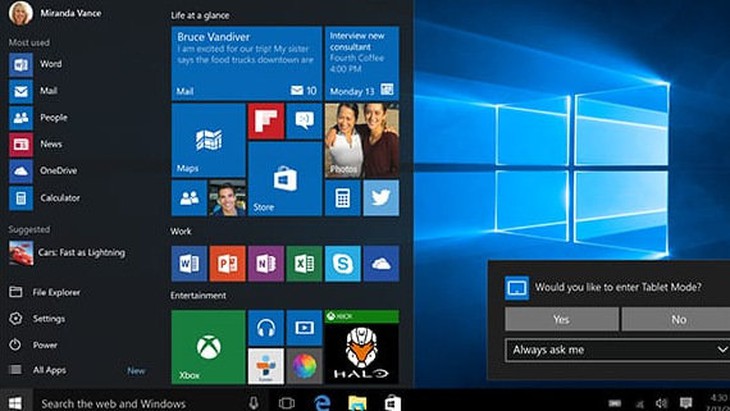The image size is (730, 411).
Task: Click the Life at a glance group title
Action: (200, 15)
